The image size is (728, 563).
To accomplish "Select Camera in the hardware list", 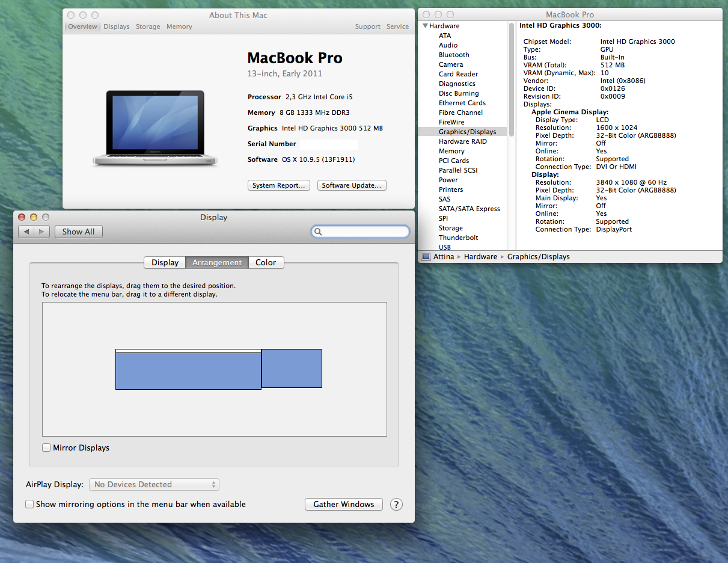I will click(451, 64).
